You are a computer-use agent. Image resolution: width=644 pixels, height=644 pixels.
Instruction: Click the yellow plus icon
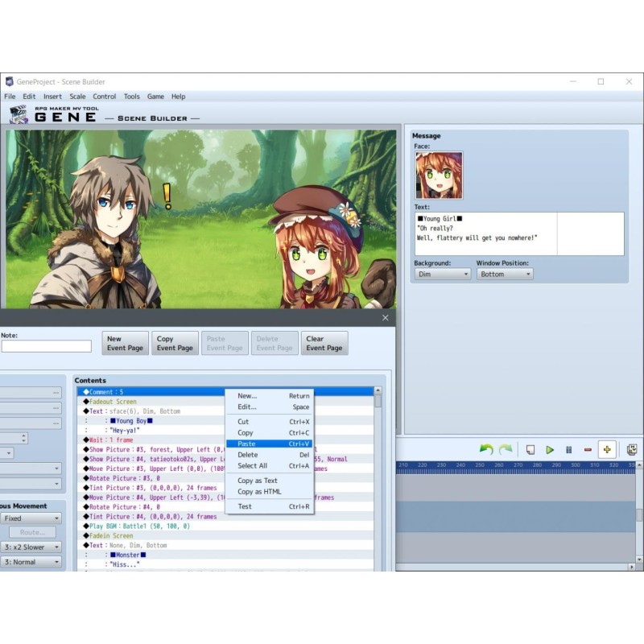[x=607, y=449]
